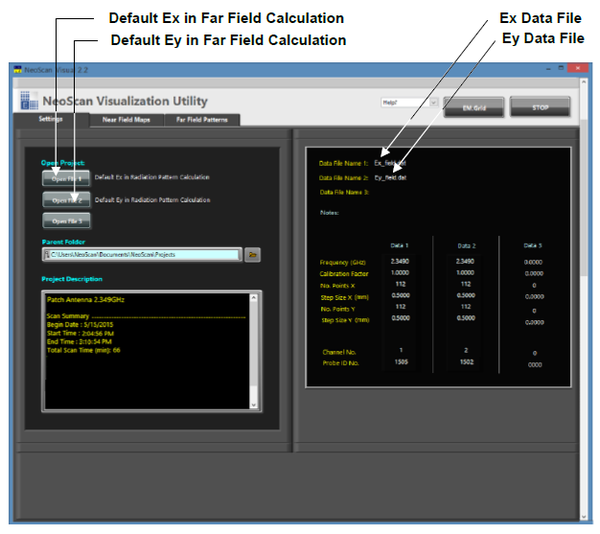Click the Open File 2 button

66,200
